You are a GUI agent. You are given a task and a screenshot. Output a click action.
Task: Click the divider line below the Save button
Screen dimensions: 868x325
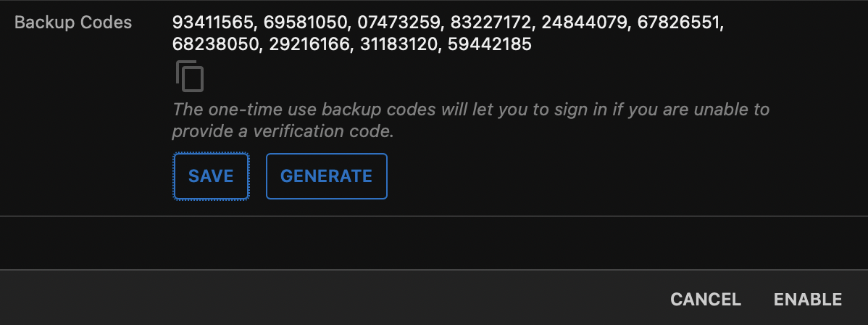point(433,216)
